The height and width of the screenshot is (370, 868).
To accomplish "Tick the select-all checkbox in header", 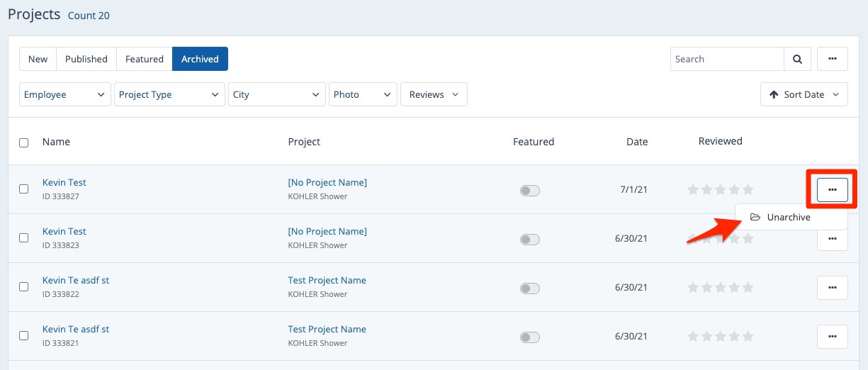I will (x=24, y=142).
